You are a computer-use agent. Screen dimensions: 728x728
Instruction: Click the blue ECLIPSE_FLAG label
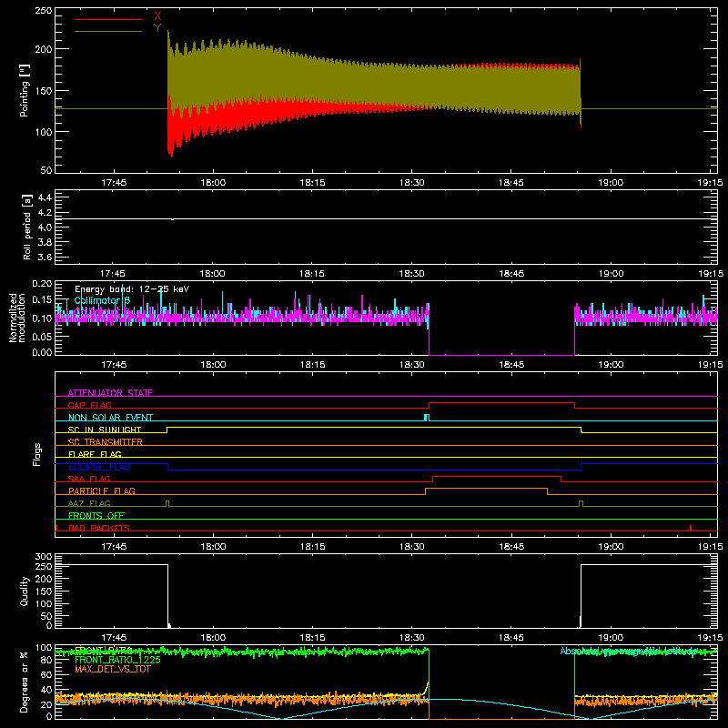99,467
